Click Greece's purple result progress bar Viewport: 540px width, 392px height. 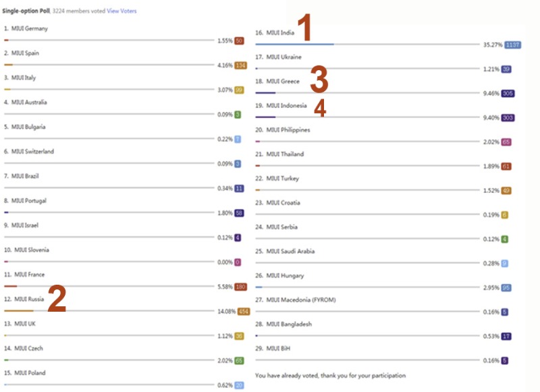(265, 93)
